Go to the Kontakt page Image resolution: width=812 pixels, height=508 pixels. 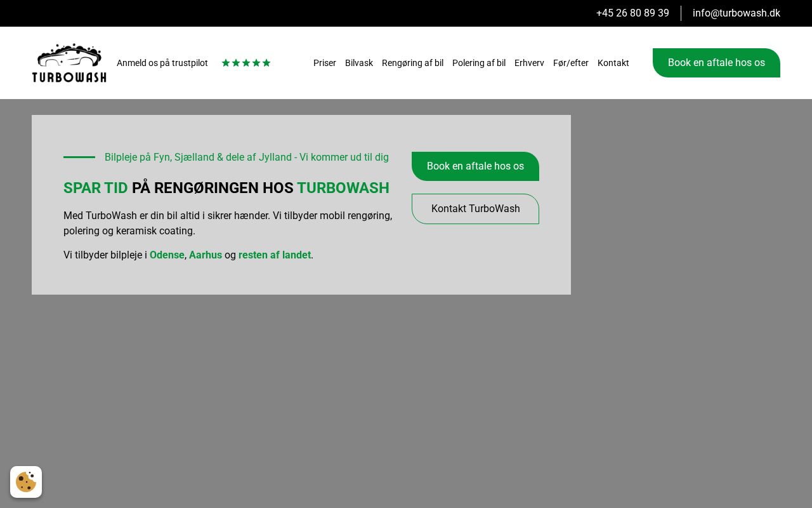click(613, 63)
